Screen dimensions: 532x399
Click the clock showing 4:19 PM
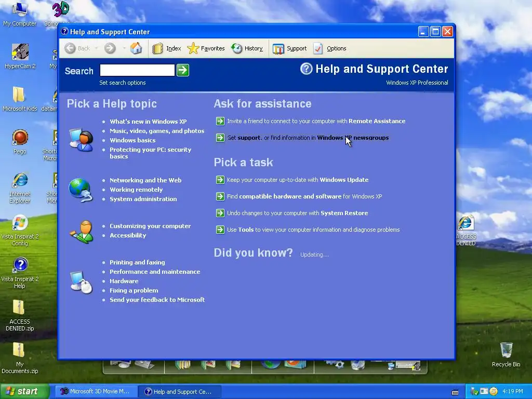pyautogui.click(x=512, y=392)
